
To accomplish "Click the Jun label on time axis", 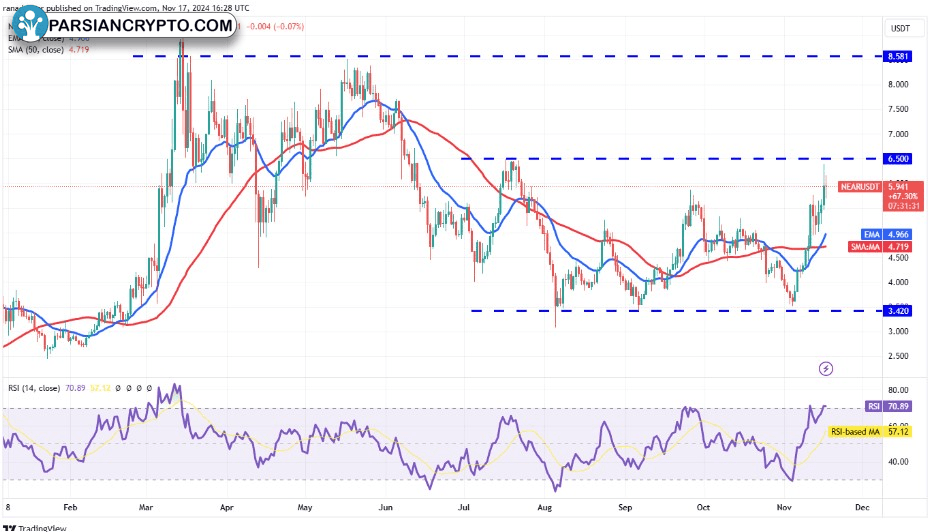I will click(x=386, y=507).
